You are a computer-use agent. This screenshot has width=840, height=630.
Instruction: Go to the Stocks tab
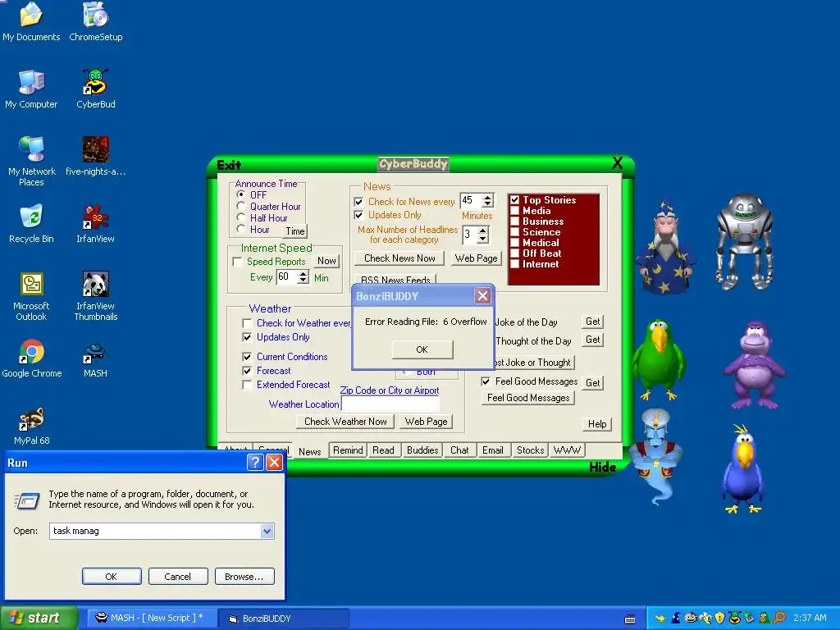[x=531, y=450]
